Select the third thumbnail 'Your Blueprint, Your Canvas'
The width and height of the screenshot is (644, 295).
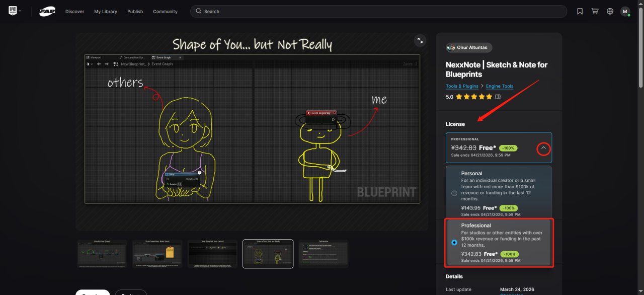click(x=213, y=254)
